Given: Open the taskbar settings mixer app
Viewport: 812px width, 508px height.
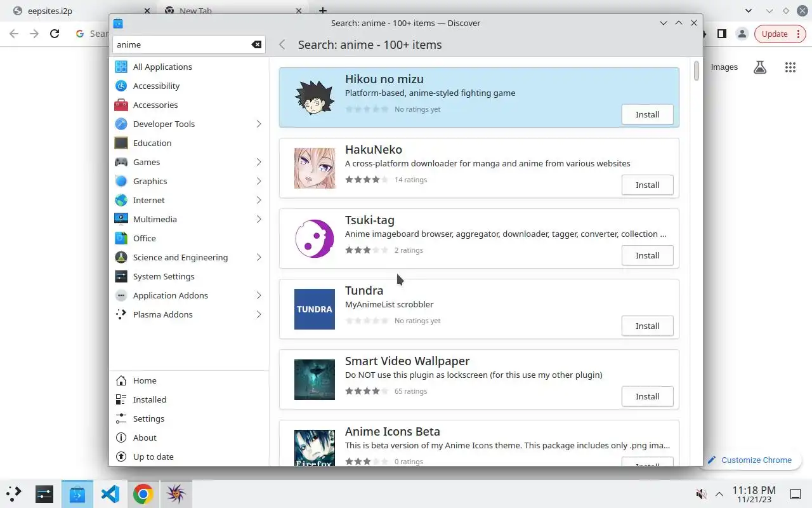Looking at the screenshot, I should point(44,494).
